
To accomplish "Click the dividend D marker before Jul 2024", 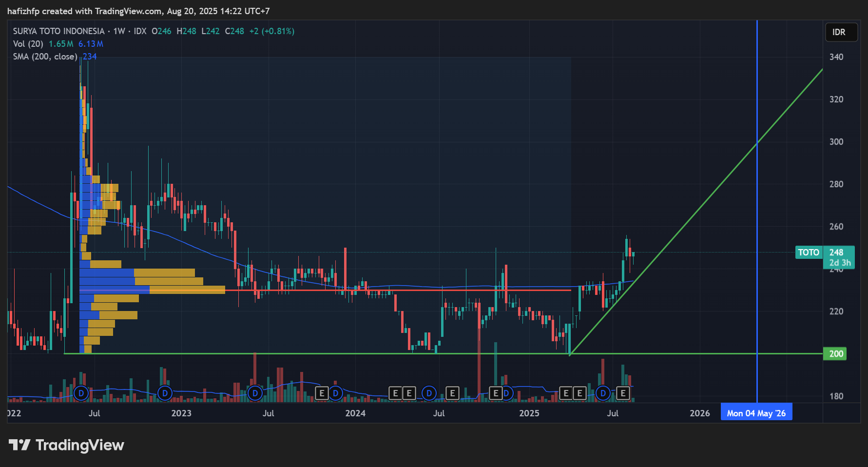I will point(429,393).
